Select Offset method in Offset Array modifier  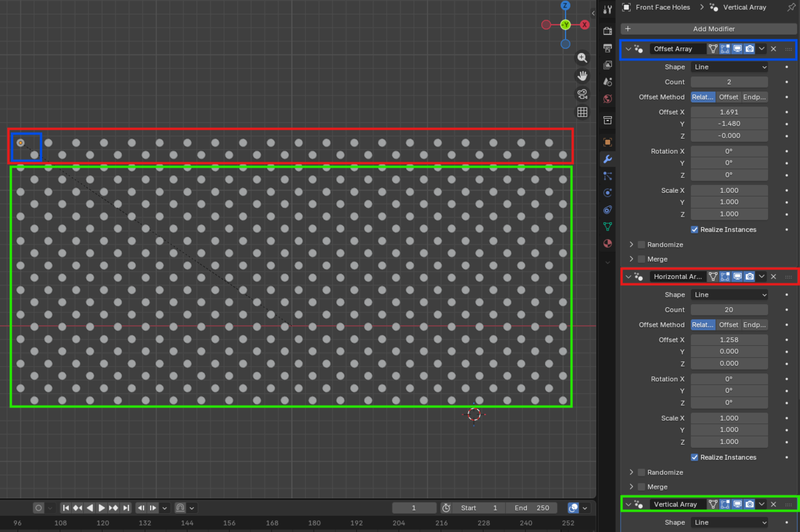[x=728, y=97]
